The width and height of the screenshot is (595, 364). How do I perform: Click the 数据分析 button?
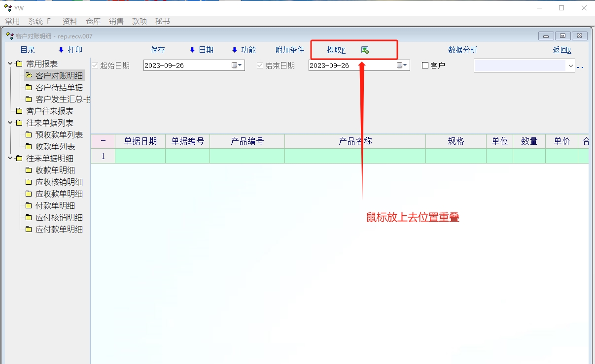click(462, 50)
